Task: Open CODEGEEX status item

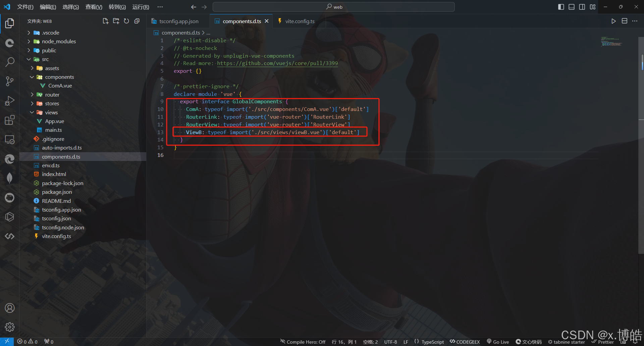Action: coord(465,342)
